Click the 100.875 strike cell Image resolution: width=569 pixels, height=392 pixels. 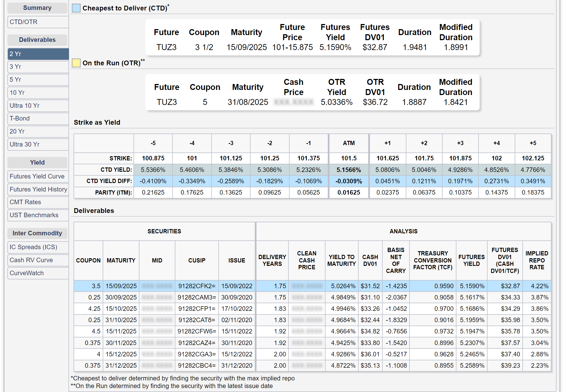coord(153,158)
